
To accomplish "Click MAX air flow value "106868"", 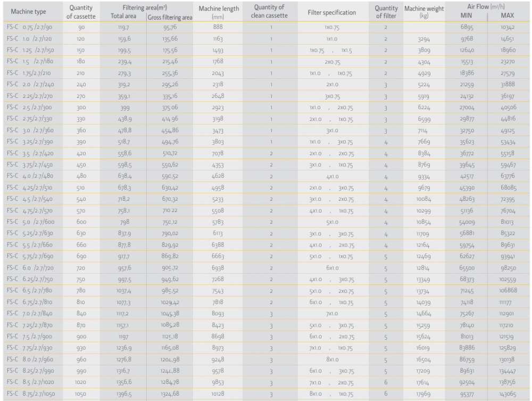I will tap(508, 291).
